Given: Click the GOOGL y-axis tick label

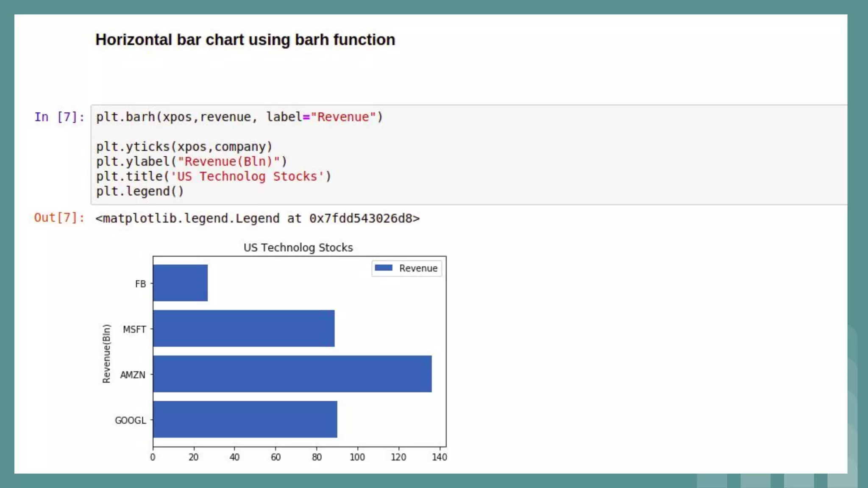Looking at the screenshot, I should [x=130, y=420].
